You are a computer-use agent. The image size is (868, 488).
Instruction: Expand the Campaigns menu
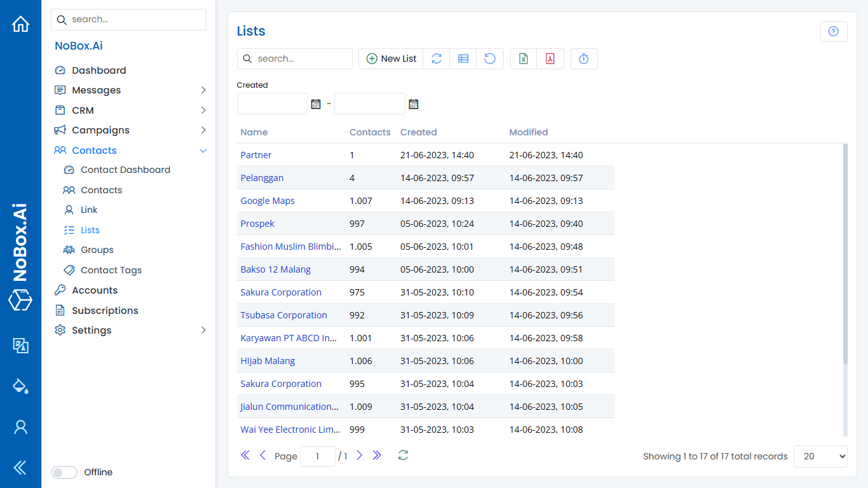click(100, 130)
